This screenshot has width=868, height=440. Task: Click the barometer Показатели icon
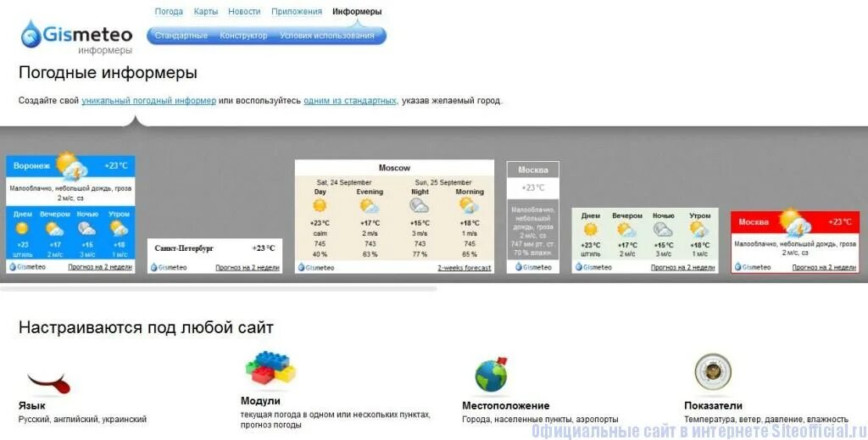coord(713,372)
